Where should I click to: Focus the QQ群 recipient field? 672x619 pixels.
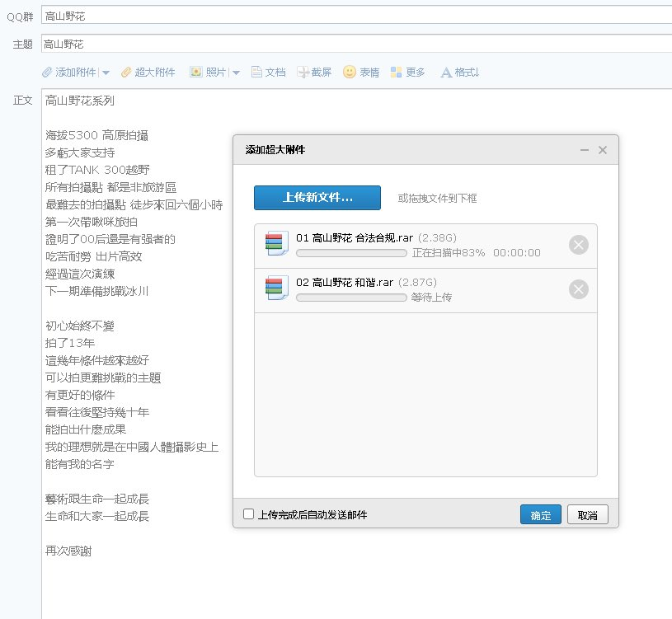[355, 16]
